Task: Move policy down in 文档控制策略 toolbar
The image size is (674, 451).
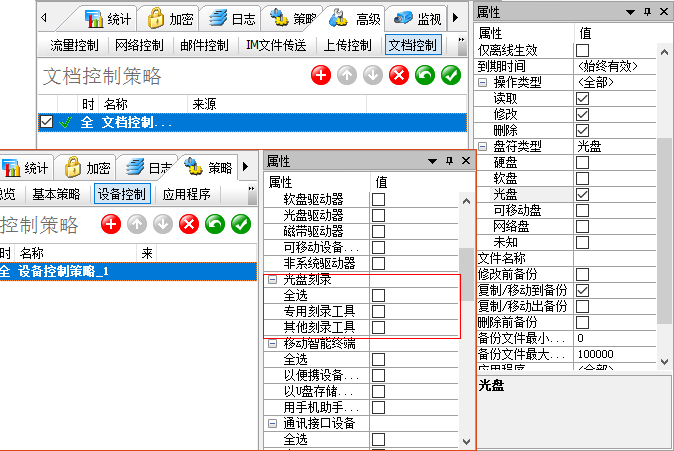Action: coord(373,76)
